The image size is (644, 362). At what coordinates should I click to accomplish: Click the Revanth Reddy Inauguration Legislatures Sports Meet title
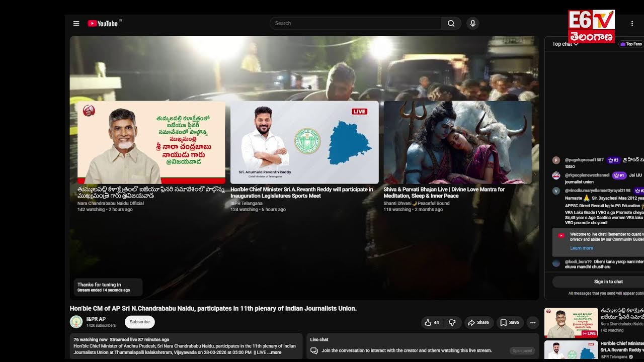pyautogui.click(x=302, y=193)
